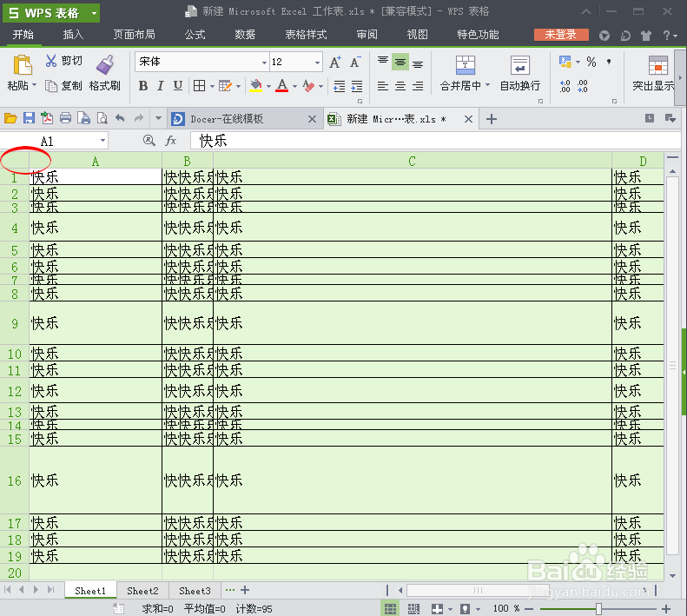Image resolution: width=687 pixels, height=616 pixels.
Task: Open the 数据 ribbon tab
Action: tap(245, 34)
